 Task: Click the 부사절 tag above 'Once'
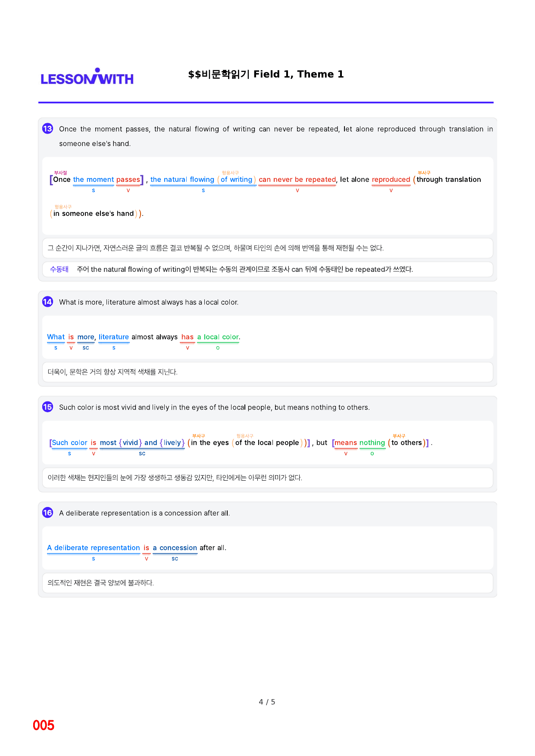click(x=60, y=173)
